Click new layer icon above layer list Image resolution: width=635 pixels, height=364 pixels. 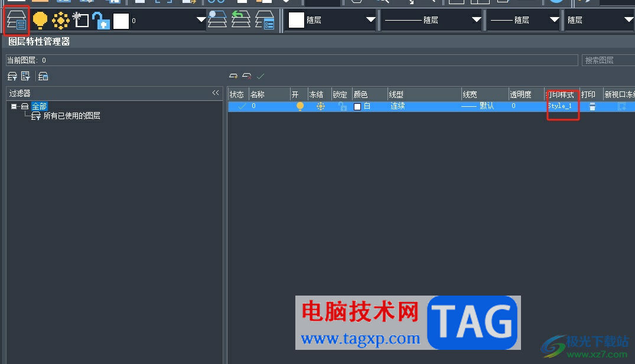(233, 76)
